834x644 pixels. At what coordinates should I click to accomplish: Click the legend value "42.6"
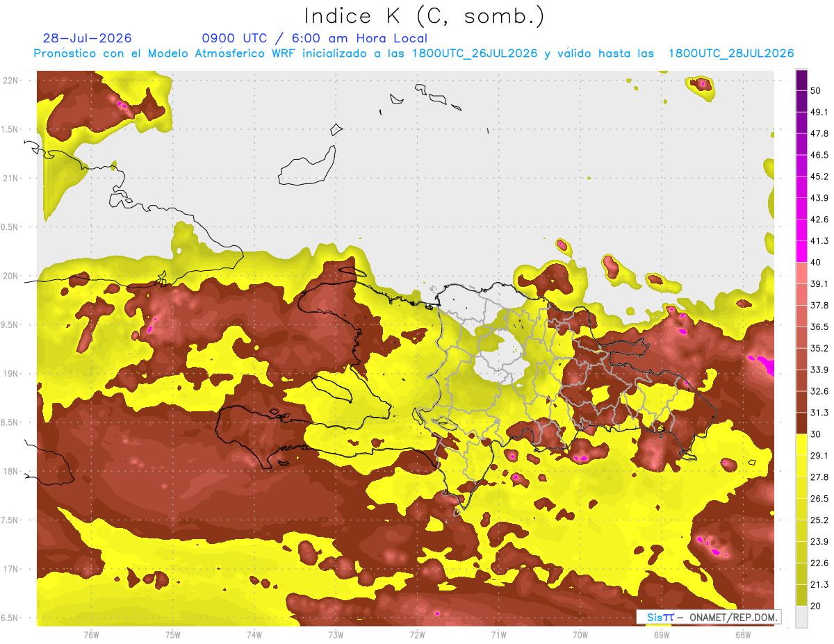[x=820, y=220]
